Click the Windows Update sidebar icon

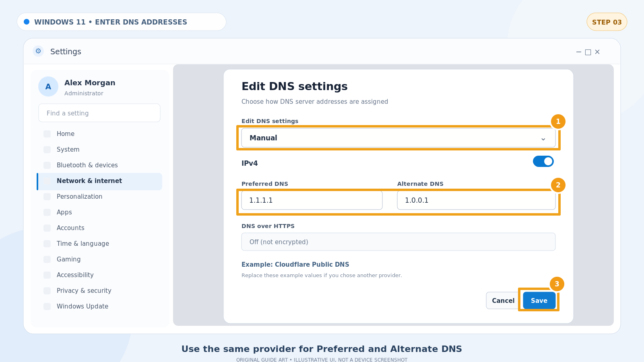pos(47,306)
